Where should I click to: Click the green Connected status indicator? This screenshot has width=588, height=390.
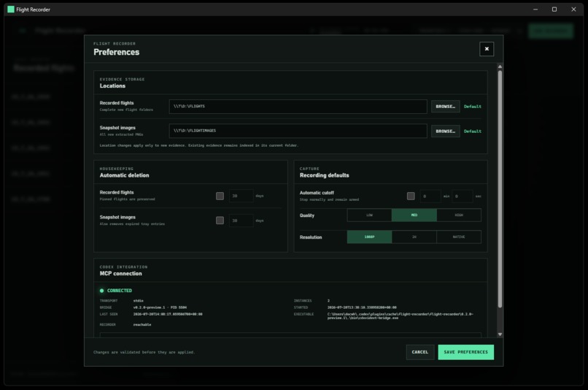[101, 291]
